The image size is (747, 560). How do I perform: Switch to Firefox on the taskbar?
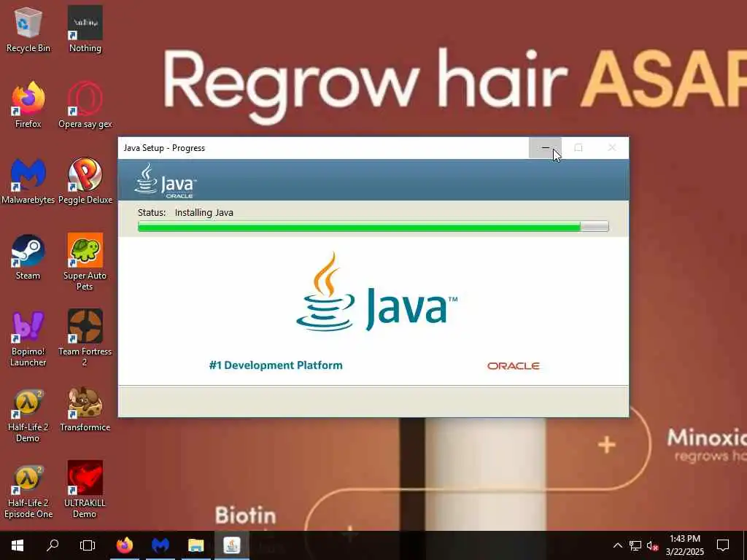(x=125, y=545)
